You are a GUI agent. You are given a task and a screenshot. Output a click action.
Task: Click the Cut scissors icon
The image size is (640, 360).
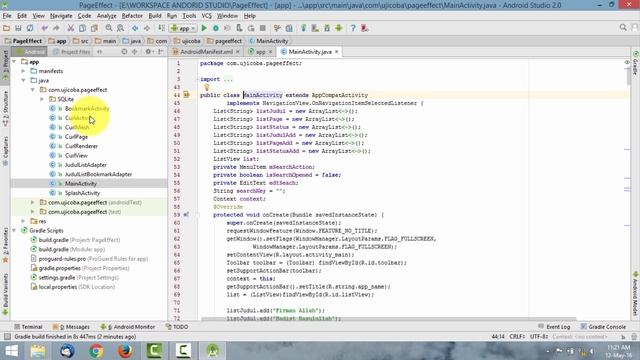point(71,28)
